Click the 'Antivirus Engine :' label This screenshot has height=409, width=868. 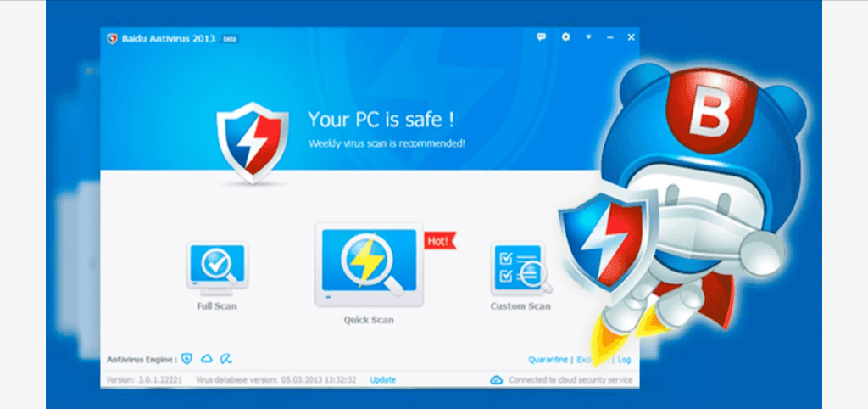142,360
